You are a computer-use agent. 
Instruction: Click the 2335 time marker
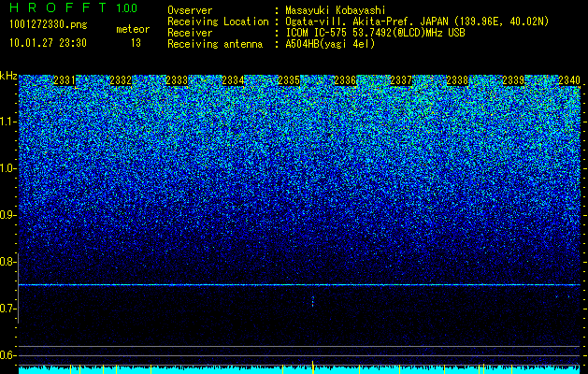pyautogui.click(x=289, y=80)
